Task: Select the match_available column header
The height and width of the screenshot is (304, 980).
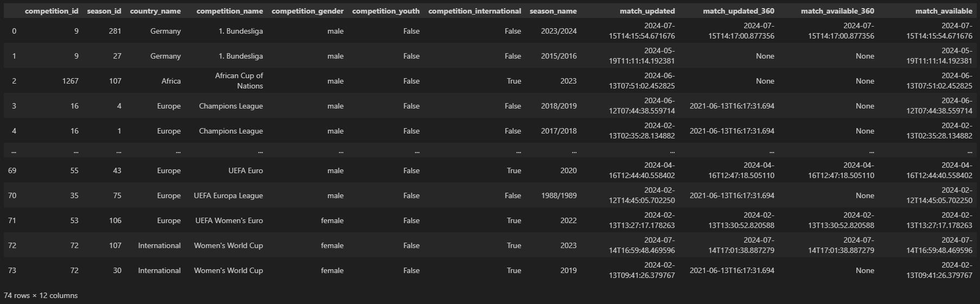Action: (x=944, y=11)
